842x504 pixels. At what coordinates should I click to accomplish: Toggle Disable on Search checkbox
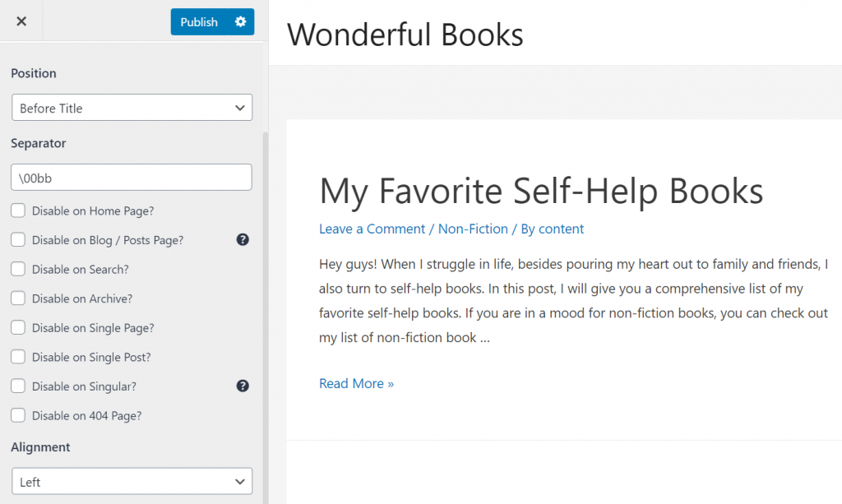18,270
